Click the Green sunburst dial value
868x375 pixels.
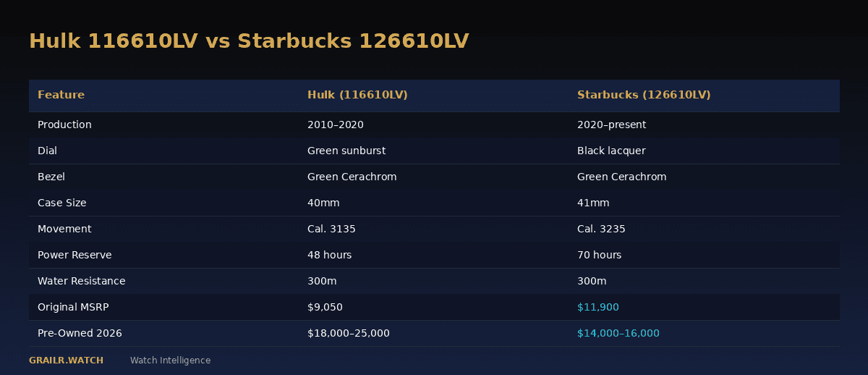pyautogui.click(x=346, y=151)
